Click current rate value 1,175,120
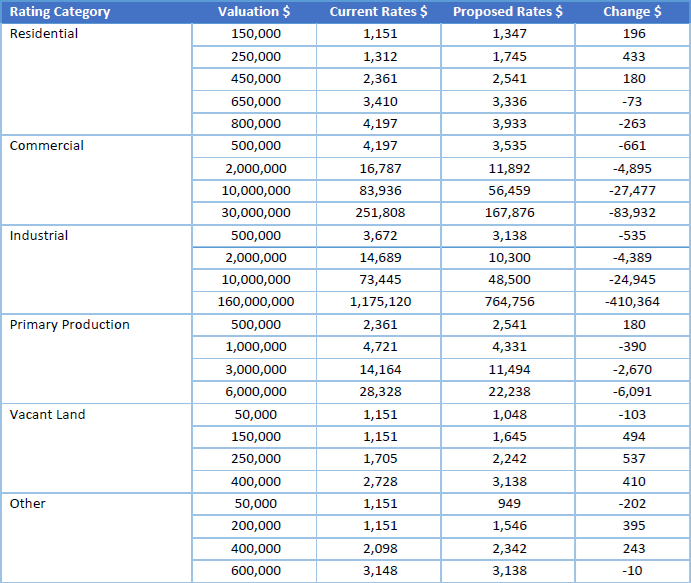This screenshot has height=583, width=691. pyautogui.click(x=380, y=302)
